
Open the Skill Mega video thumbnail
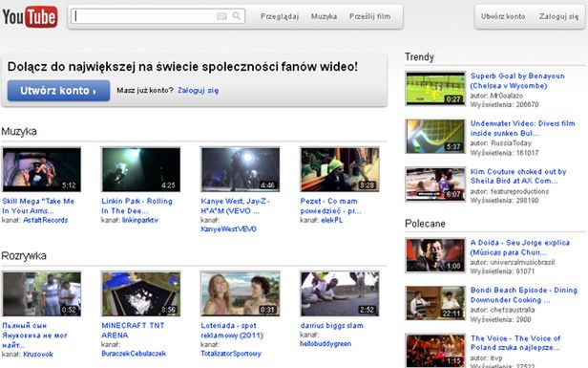pyautogui.click(x=42, y=169)
